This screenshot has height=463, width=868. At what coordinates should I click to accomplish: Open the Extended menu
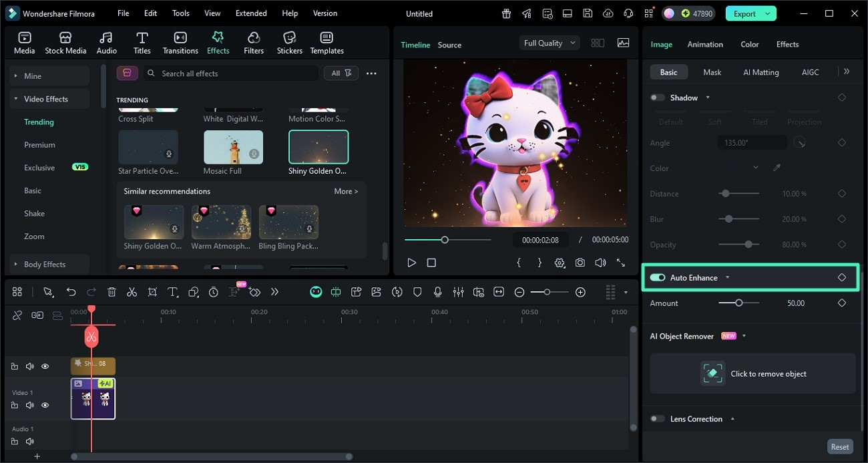tap(251, 13)
